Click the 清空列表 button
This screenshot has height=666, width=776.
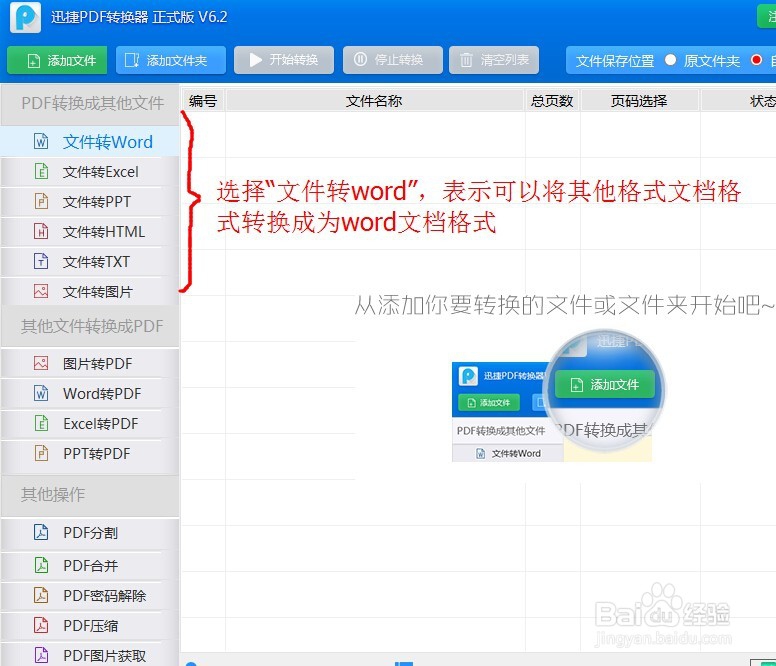pos(494,60)
